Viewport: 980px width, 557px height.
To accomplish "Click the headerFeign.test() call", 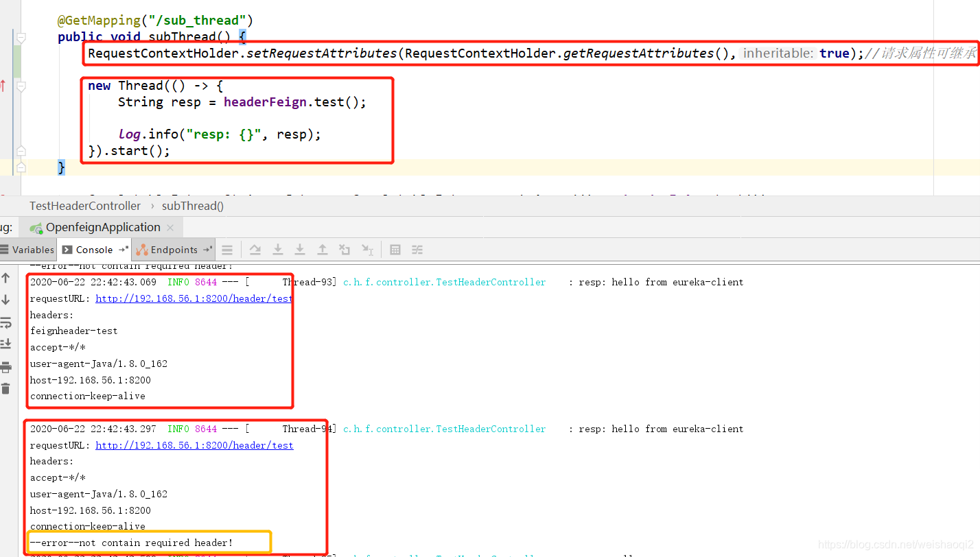I will 295,102.
